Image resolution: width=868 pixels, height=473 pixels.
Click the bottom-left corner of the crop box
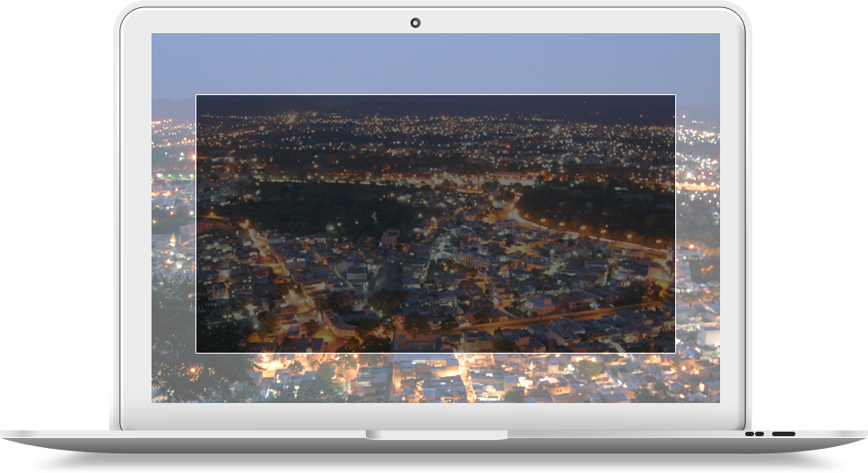click(x=196, y=352)
